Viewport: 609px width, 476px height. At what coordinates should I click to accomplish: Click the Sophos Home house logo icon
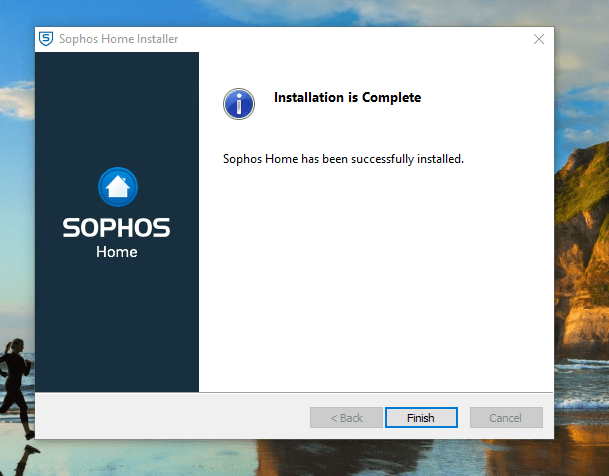pos(118,187)
